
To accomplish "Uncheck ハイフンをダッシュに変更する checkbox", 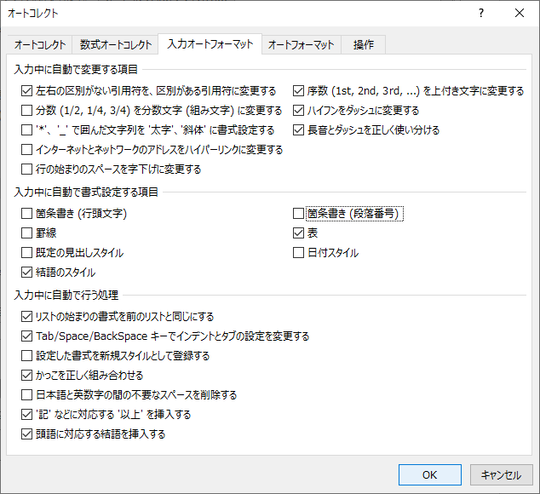I will (x=298, y=111).
